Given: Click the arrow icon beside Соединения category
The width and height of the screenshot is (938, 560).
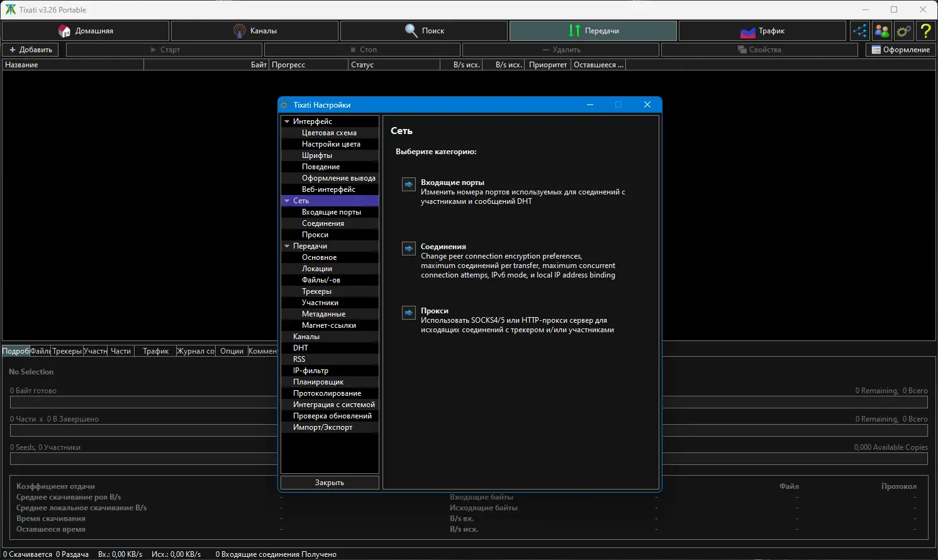Looking at the screenshot, I should 409,249.
